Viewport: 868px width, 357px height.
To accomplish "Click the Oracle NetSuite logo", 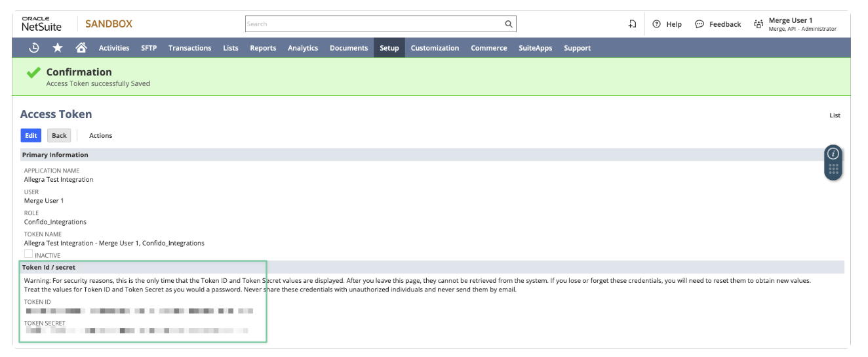I will (41, 24).
